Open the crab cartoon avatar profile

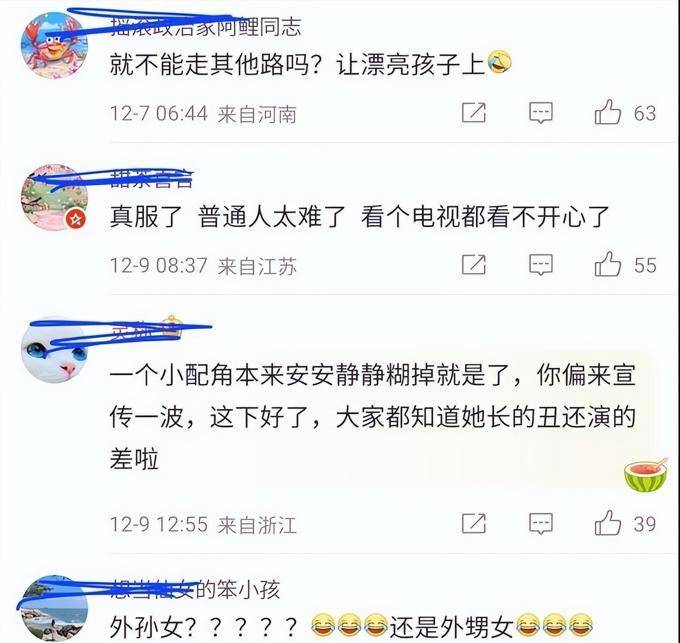(54, 45)
